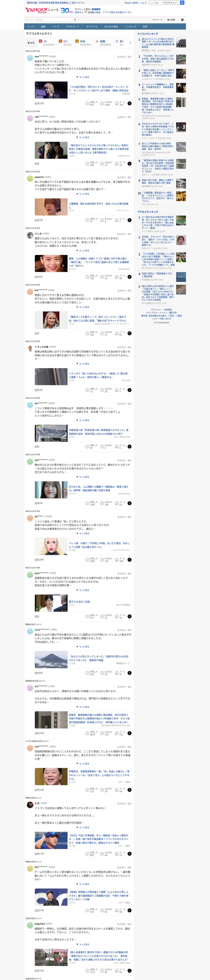Go to the みんなの意見 tab
Image resolution: width=210 pixels, height=980 pixels.
[x=111, y=27]
